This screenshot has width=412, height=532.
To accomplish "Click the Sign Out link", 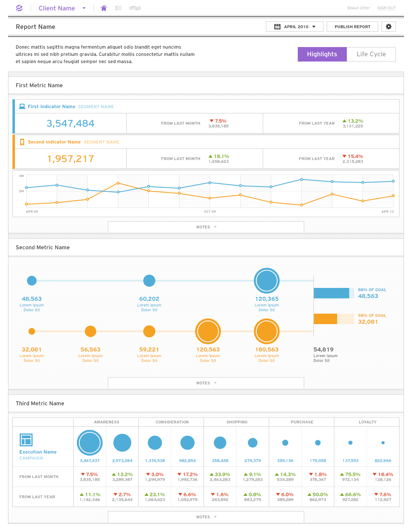I will (386, 8).
